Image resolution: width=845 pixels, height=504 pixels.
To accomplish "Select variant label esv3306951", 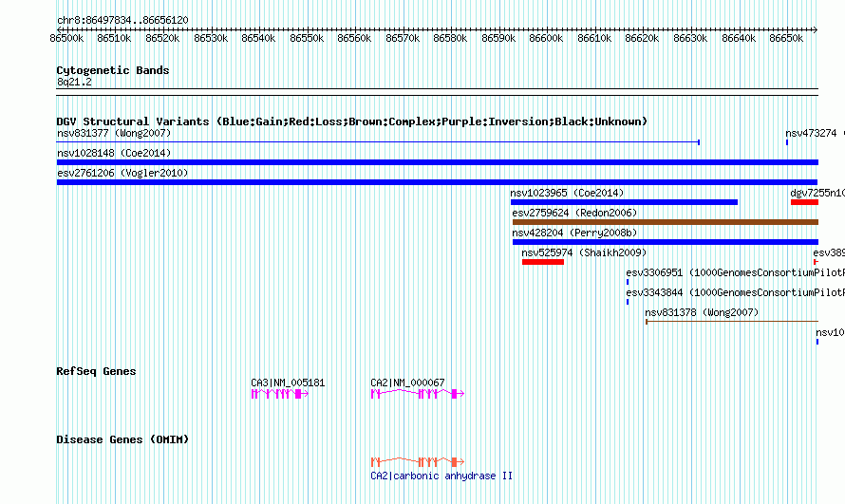I will [x=654, y=272].
